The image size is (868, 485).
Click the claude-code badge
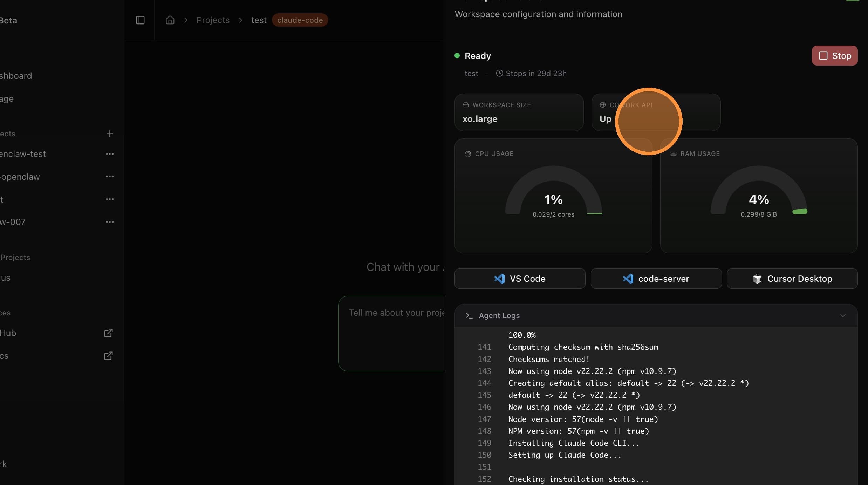300,20
